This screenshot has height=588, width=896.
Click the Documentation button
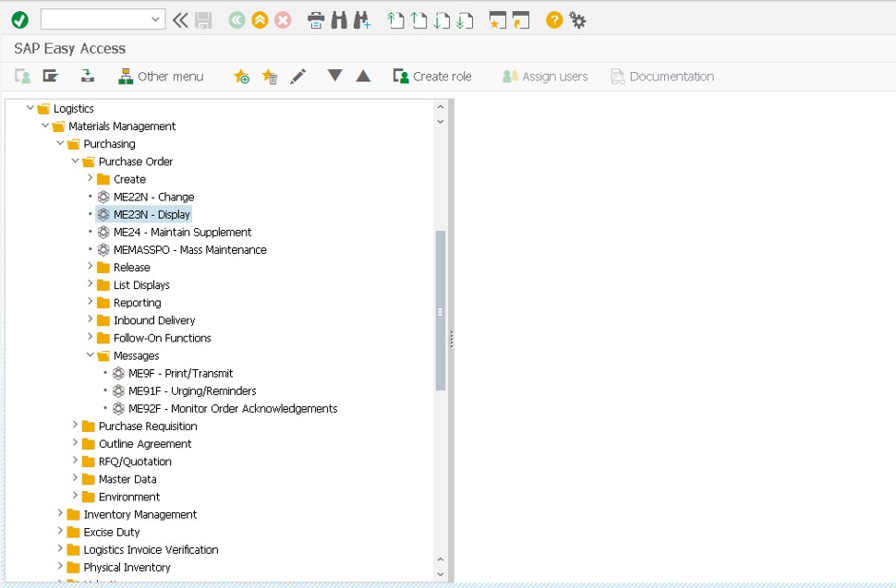(x=662, y=77)
